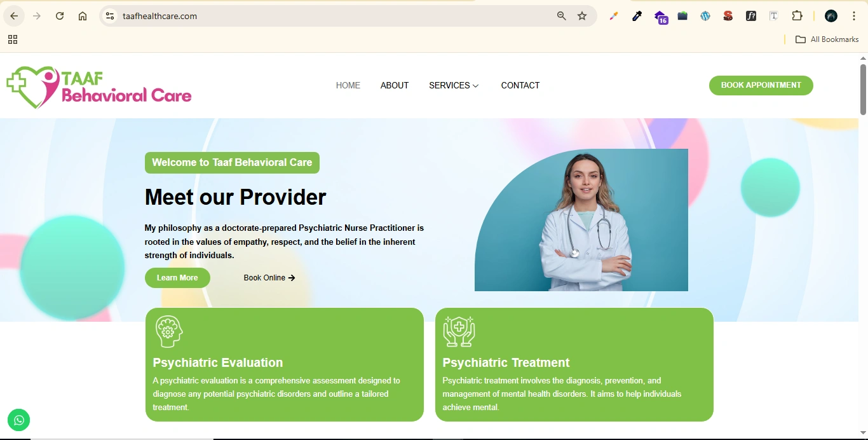The height and width of the screenshot is (440, 868).
Task: Reload the page using the refresh icon
Action: tap(60, 16)
